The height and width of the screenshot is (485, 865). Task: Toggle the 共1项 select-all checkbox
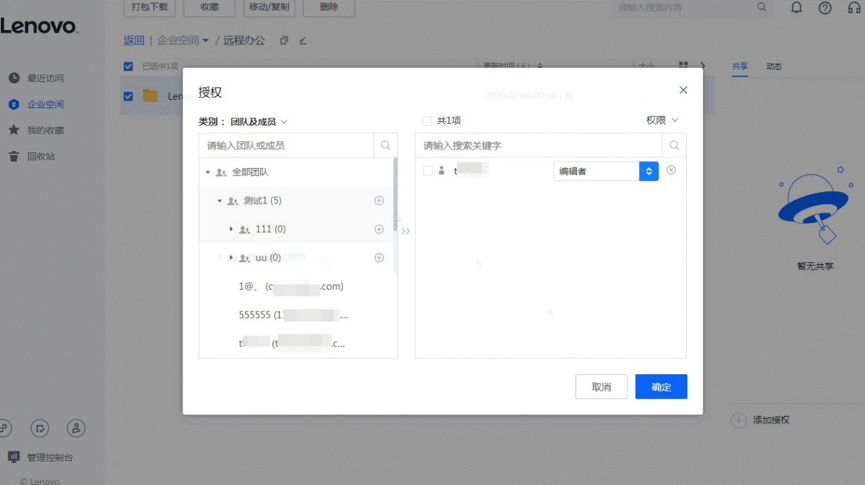pos(427,121)
